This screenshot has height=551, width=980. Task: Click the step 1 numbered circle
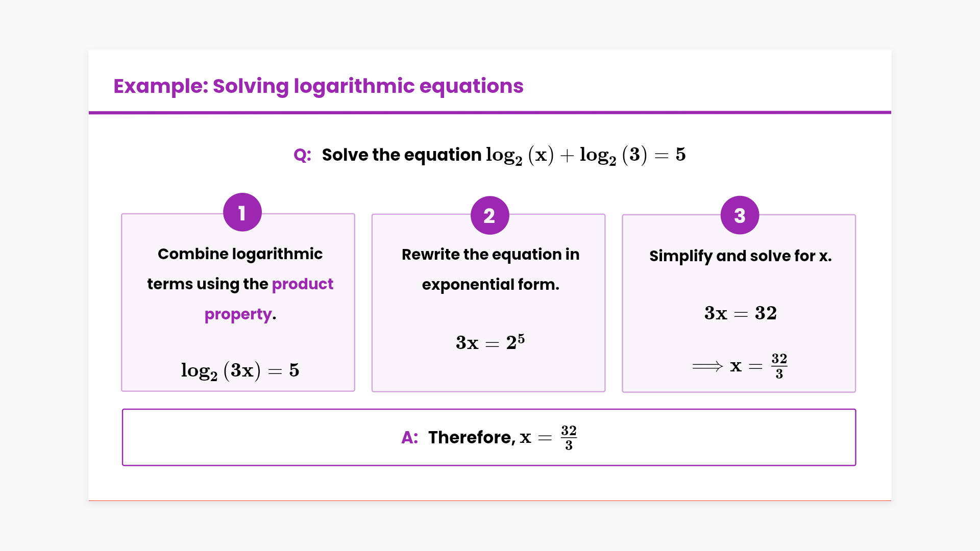242,212
